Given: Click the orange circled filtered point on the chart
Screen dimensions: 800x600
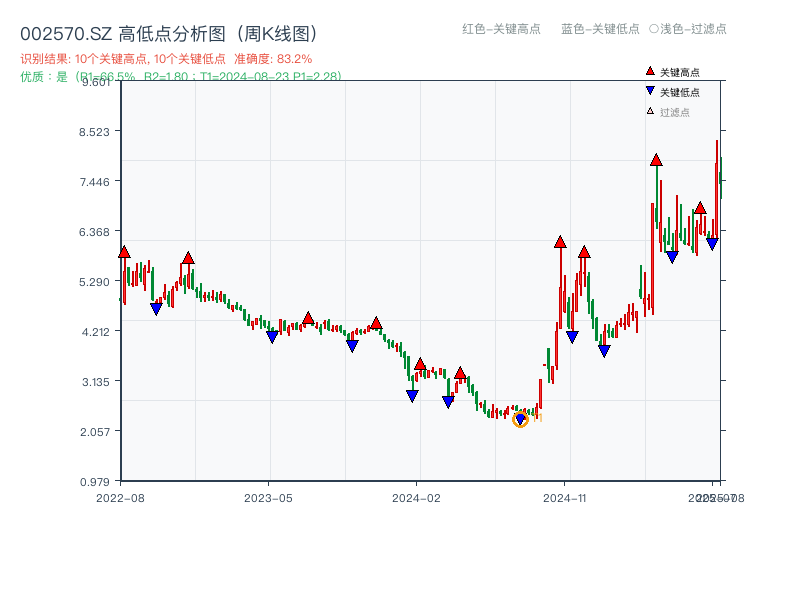Looking at the screenshot, I should [x=519, y=418].
